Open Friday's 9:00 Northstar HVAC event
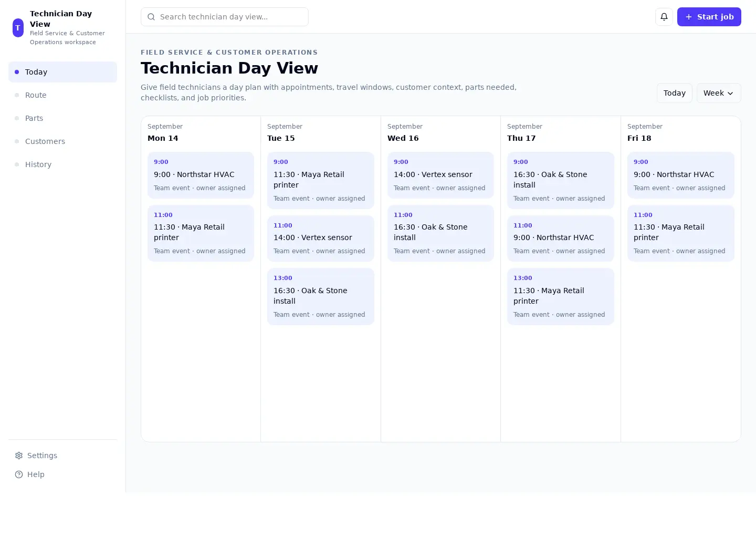The image size is (756, 538). (680, 175)
